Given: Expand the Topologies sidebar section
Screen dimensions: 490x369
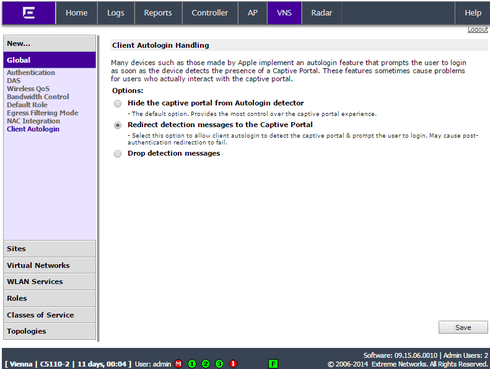Looking at the screenshot, I should pos(50,331).
